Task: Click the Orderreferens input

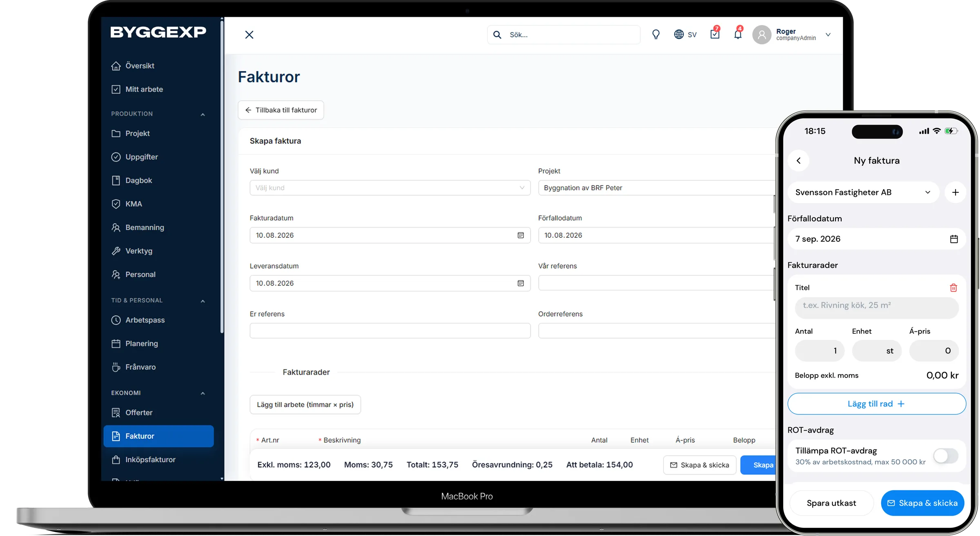Action: tap(657, 331)
